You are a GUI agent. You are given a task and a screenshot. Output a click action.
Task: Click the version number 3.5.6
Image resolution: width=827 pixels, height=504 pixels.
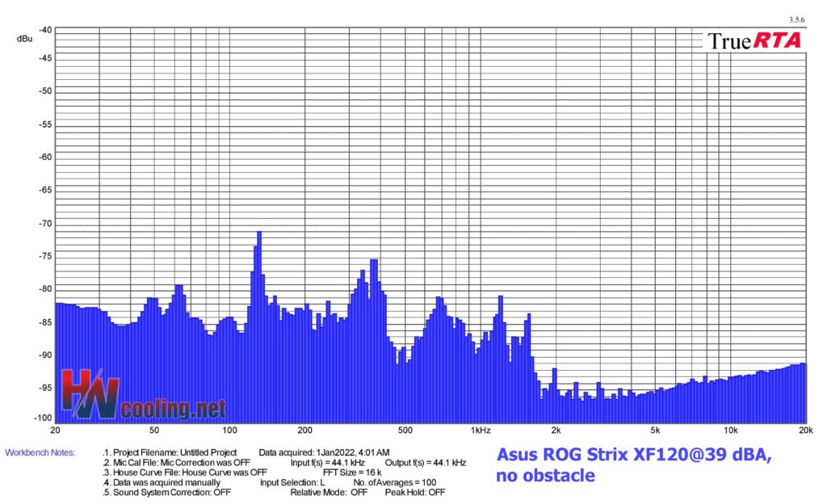click(x=796, y=19)
